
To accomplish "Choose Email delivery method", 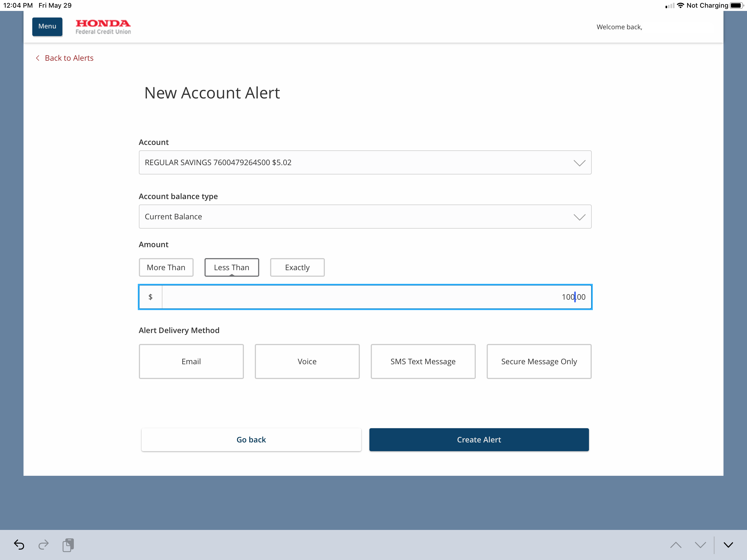I will (x=191, y=361).
